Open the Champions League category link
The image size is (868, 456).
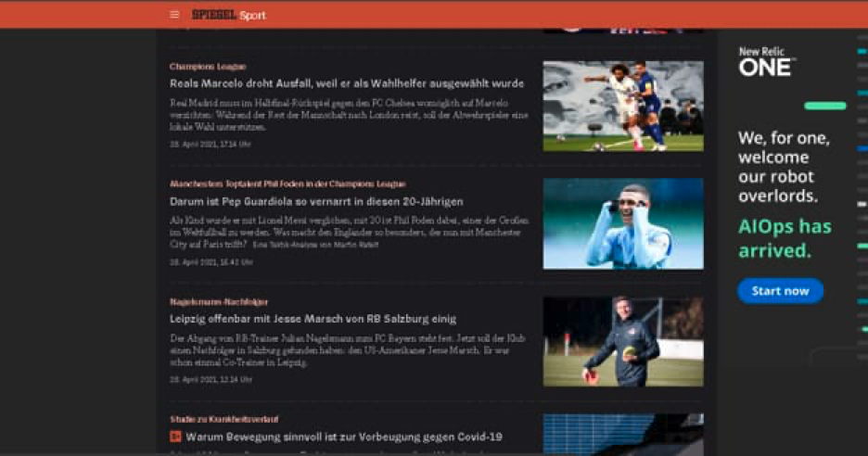click(208, 67)
